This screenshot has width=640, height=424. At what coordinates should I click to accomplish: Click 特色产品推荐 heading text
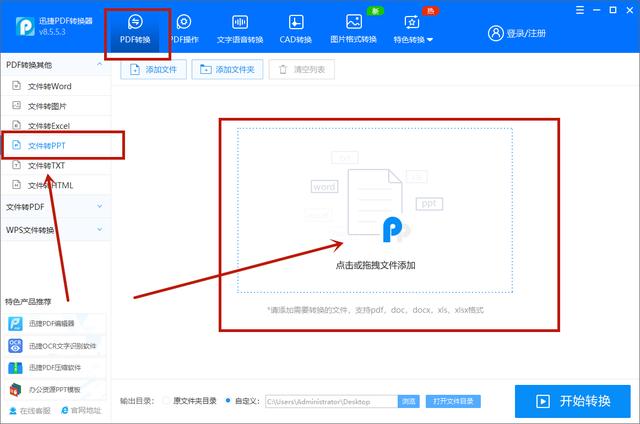[x=28, y=302]
